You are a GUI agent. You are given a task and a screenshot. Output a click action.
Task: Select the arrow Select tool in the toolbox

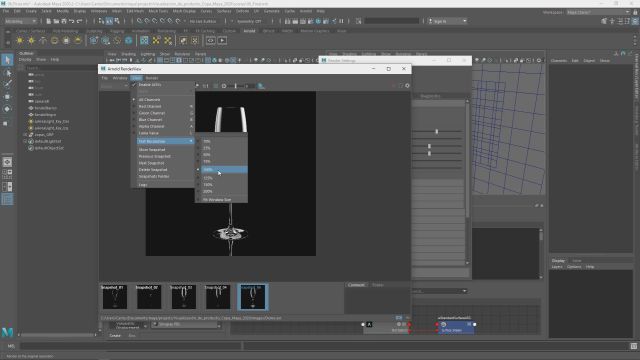pos(7,60)
